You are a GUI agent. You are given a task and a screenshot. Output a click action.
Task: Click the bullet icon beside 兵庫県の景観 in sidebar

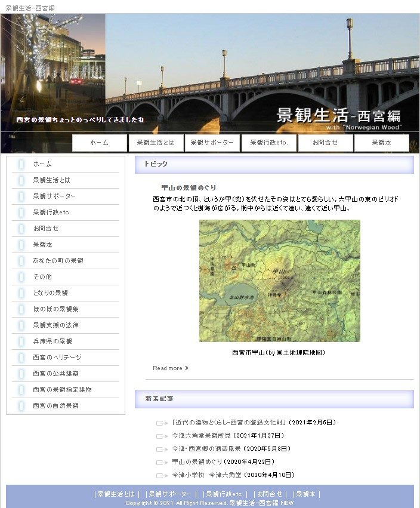point(21,341)
